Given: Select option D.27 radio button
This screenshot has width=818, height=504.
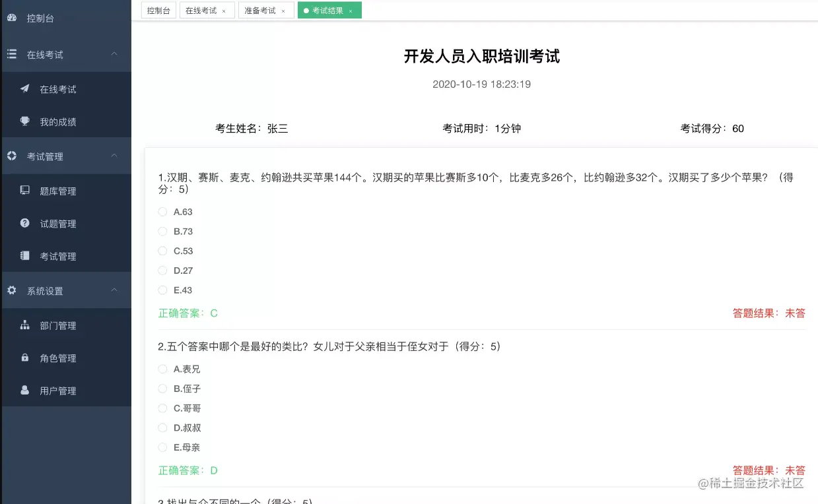Looking at the screenshot, I should (x=162, y=270).
